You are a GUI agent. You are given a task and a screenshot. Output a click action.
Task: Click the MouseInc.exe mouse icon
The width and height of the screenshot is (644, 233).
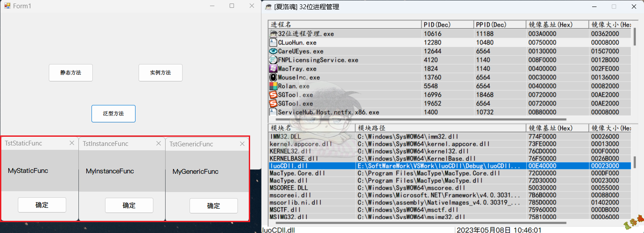(x=273, y=77)
